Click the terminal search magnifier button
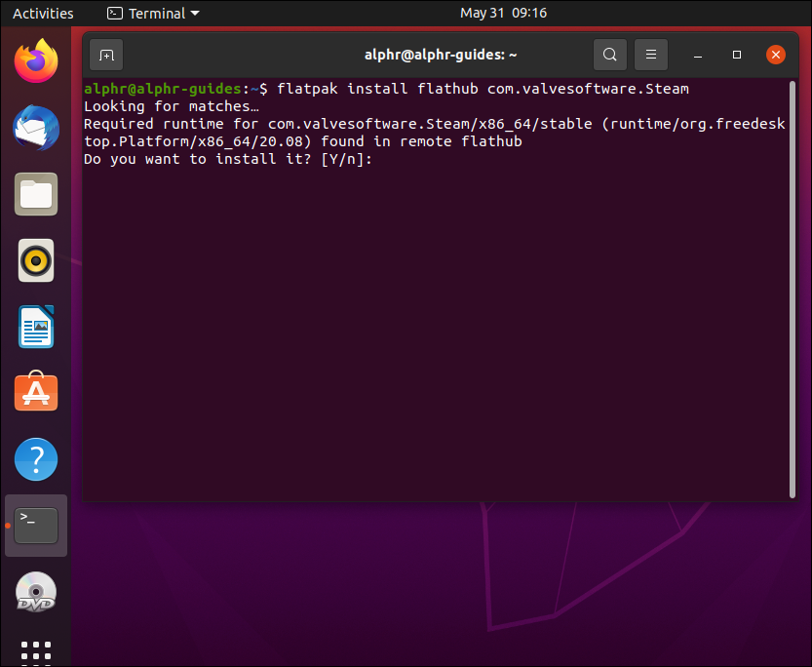812x667 pixels. pyautogui.click(x=609, y=55)
